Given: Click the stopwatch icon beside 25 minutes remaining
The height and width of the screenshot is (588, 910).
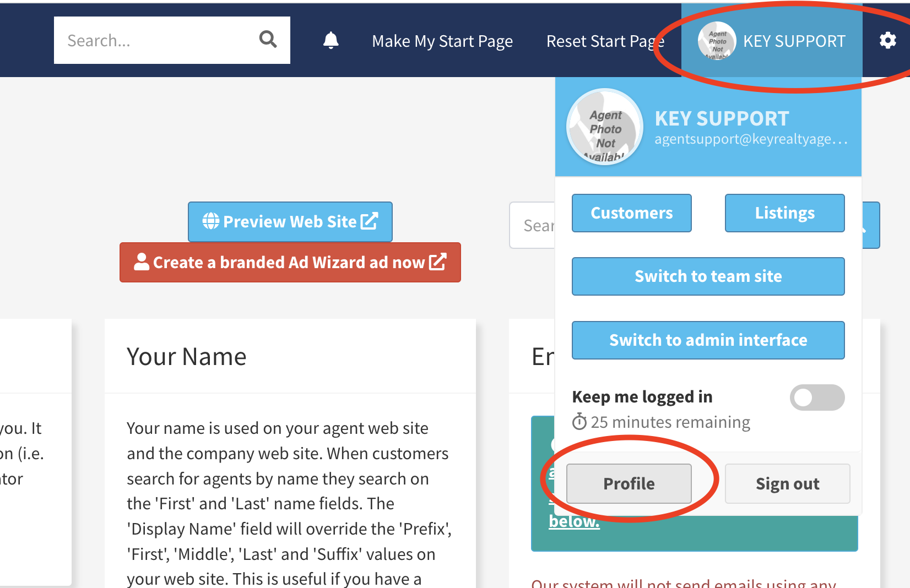Looking at the screenshot, I should [579, 422].
